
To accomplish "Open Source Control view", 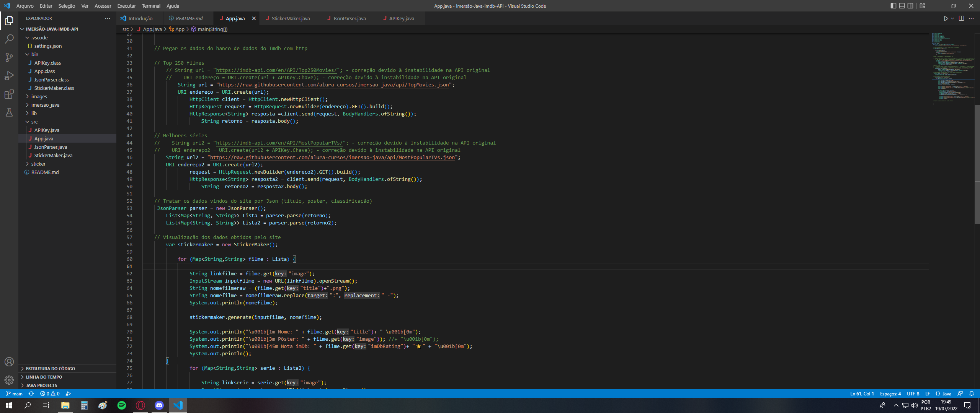I will (9, 57).
